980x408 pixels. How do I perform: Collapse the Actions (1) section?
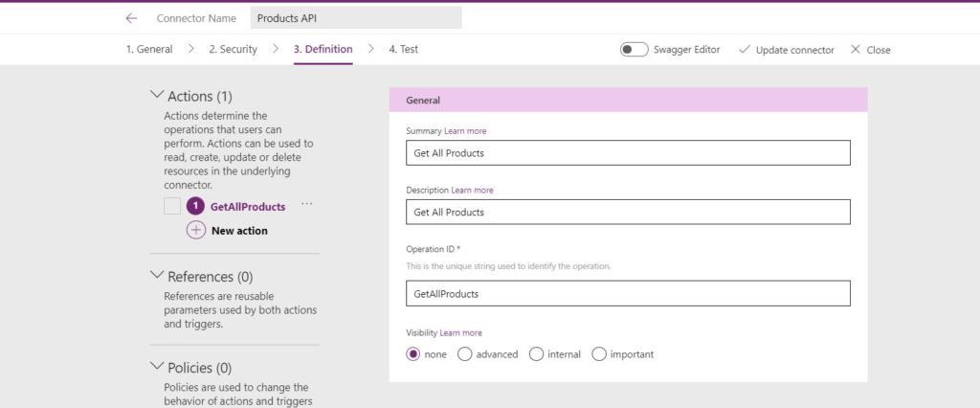pyautogui.click(x=157, y=95)
